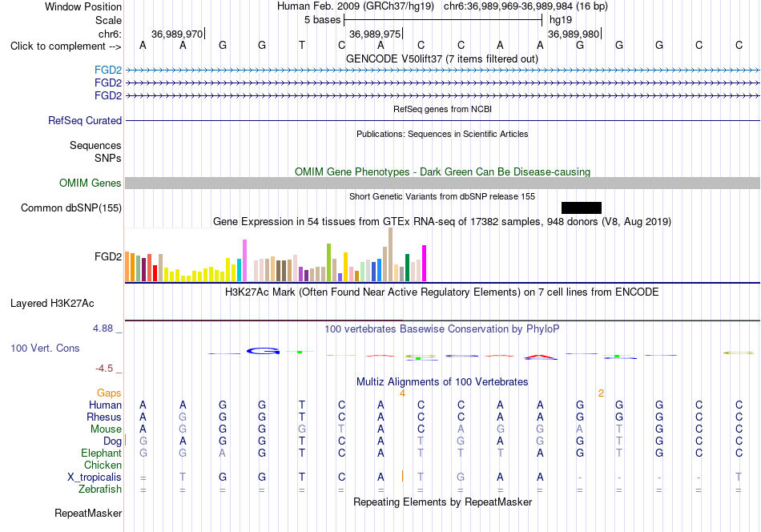
Task: Select the X_tropicalis species label
Action: (95, 478)
